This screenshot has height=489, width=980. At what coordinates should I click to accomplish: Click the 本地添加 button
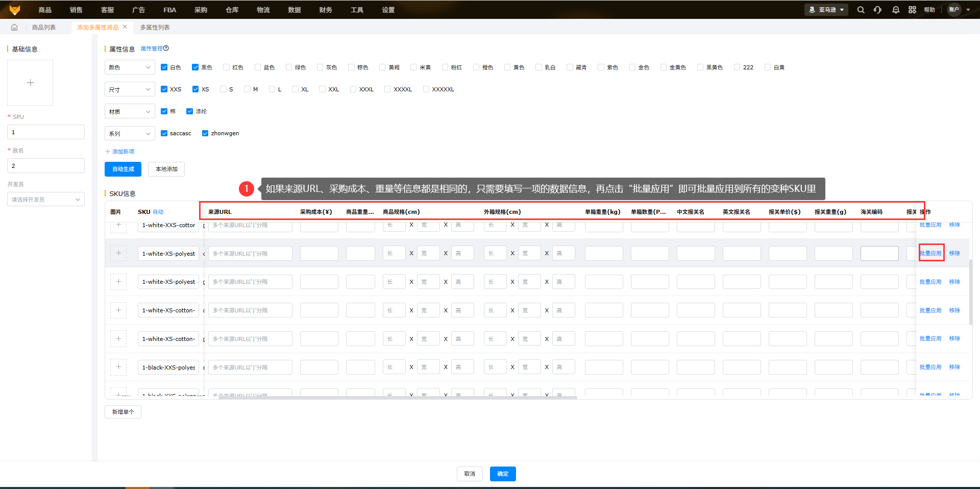[x=166, y=169]
